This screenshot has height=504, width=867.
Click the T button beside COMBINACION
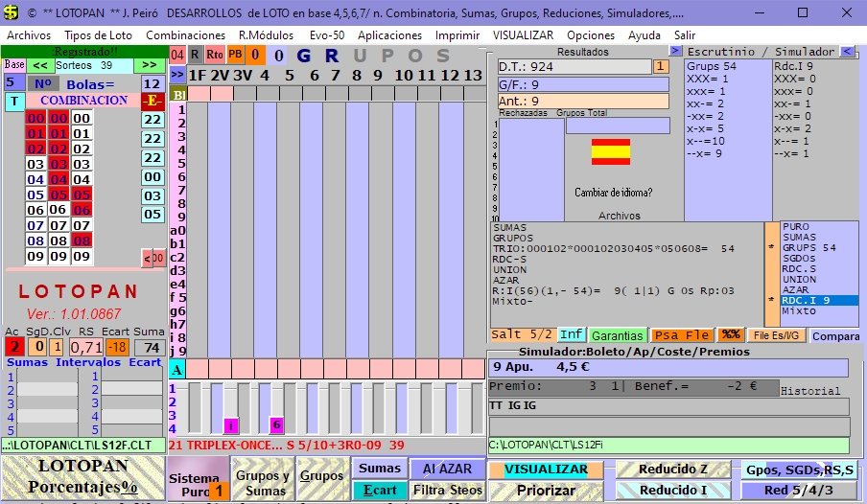tap(14, 102)
